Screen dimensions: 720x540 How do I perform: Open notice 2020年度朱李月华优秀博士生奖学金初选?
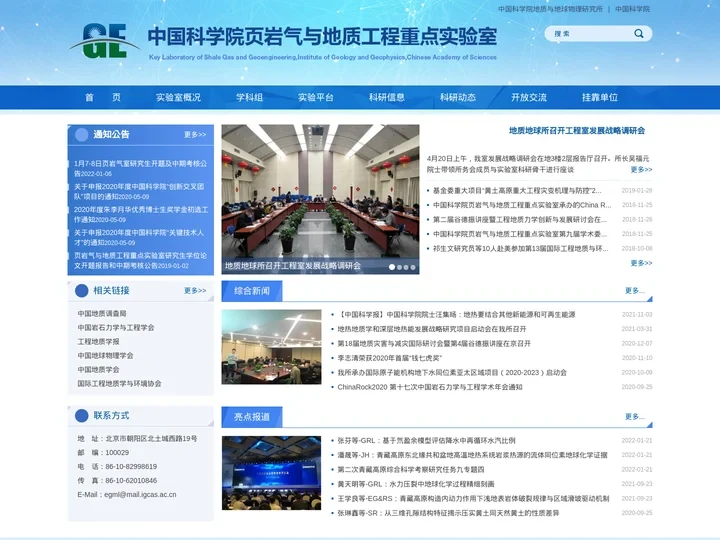pos(141,214)
